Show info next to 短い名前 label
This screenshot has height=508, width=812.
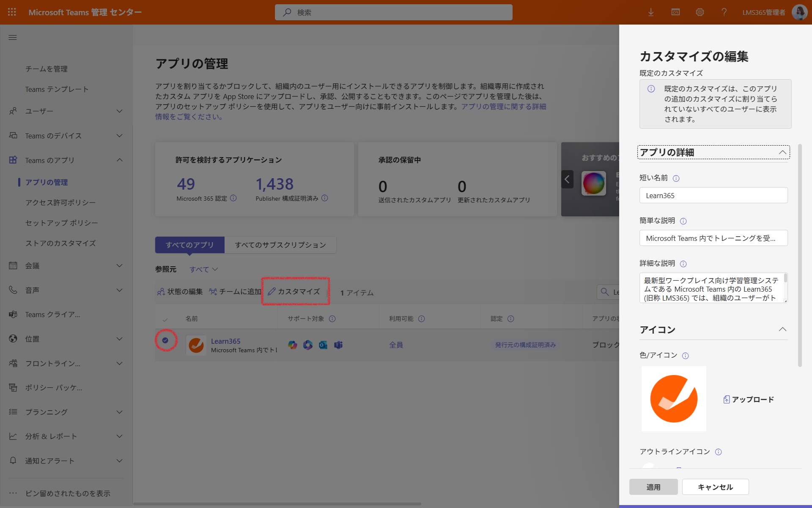tap(676, 178)
